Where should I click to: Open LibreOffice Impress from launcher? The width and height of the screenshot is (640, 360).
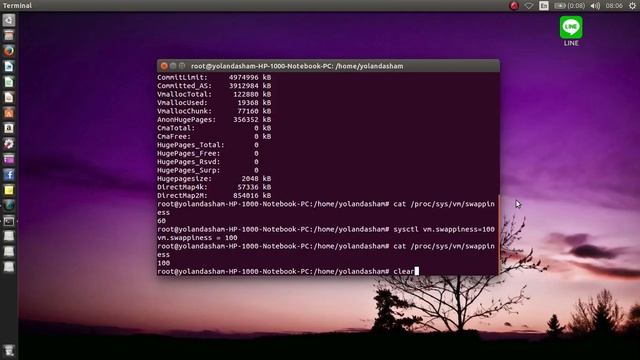[9, 98]
